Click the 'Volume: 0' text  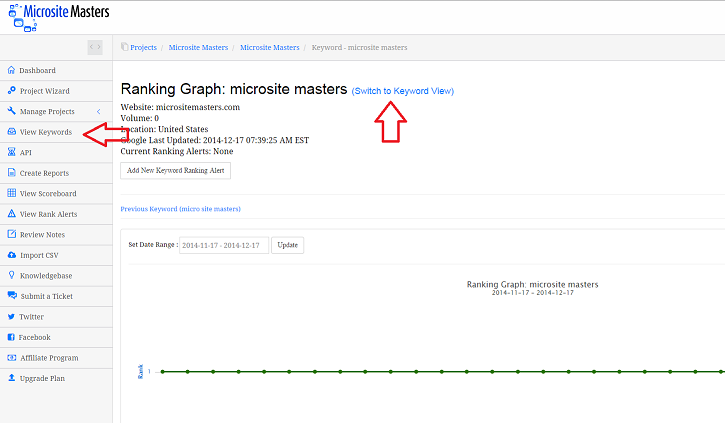click(140, 118)
